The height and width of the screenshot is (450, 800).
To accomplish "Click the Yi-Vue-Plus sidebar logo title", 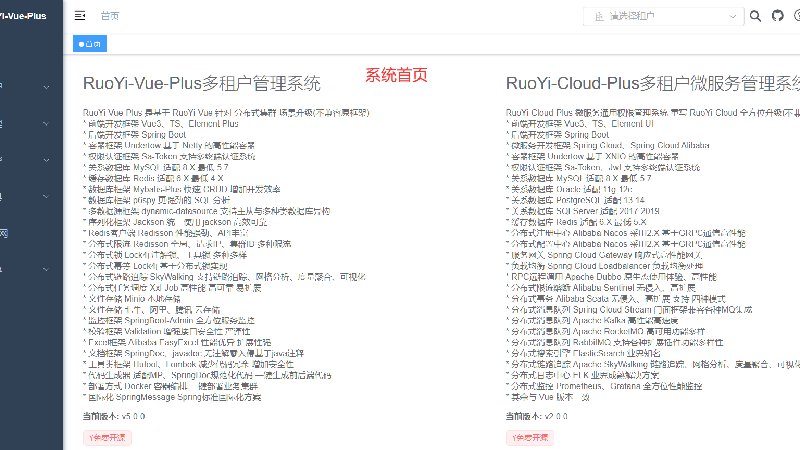I will [23, 16].
